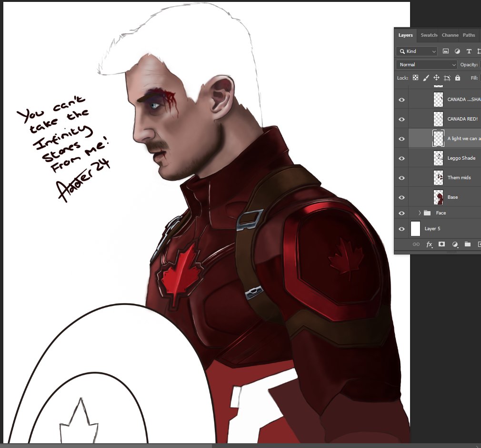Lock image pixels with the brush icon
The width and height of the screenshot is (481, 448).
[426, 78]
